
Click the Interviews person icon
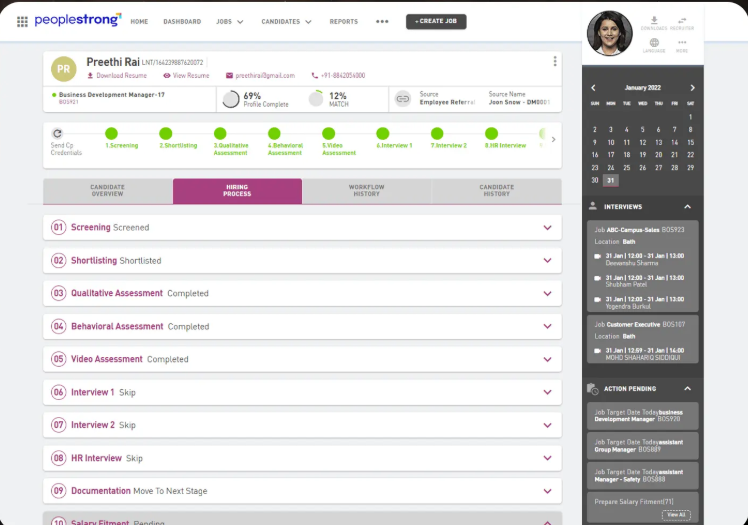click(592, 206)
